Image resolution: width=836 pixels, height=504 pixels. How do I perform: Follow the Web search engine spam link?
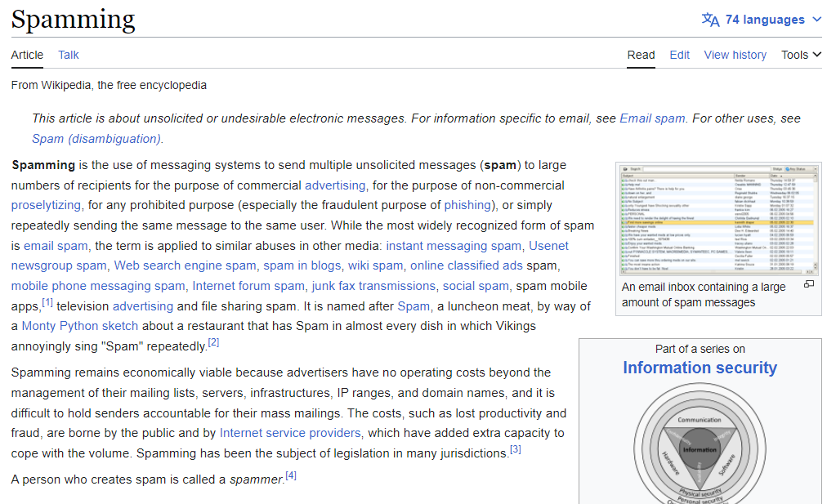pyautogui.click(x=185, y=265)
